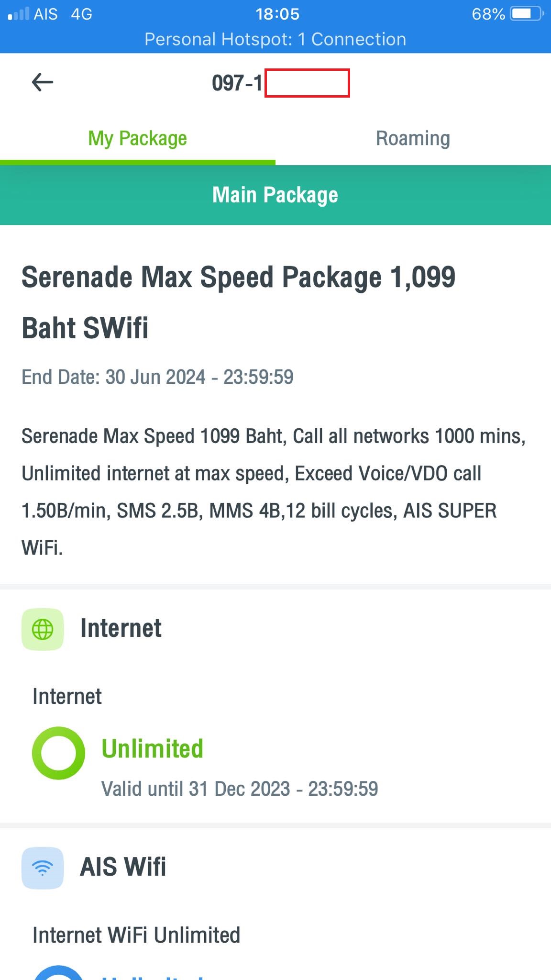Tap the AIS Wifi section heading
This screenshot has width=551, height=980.
point(123,867)
